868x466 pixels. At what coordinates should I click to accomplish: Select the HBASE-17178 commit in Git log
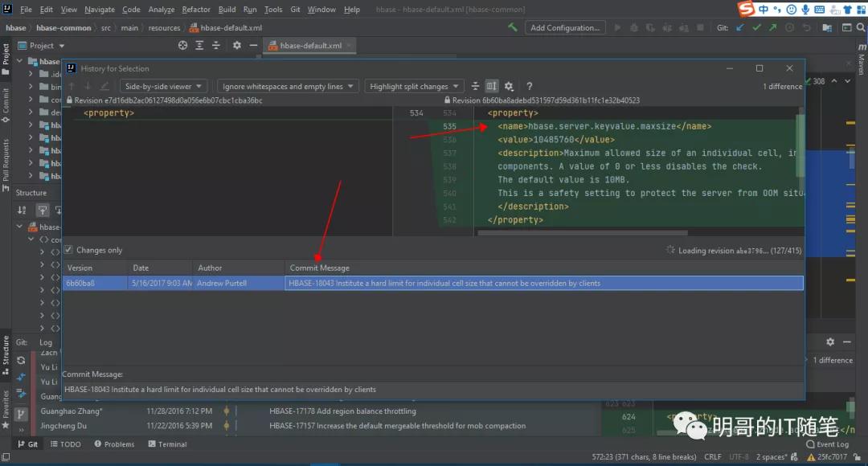(x=342, y=411)
